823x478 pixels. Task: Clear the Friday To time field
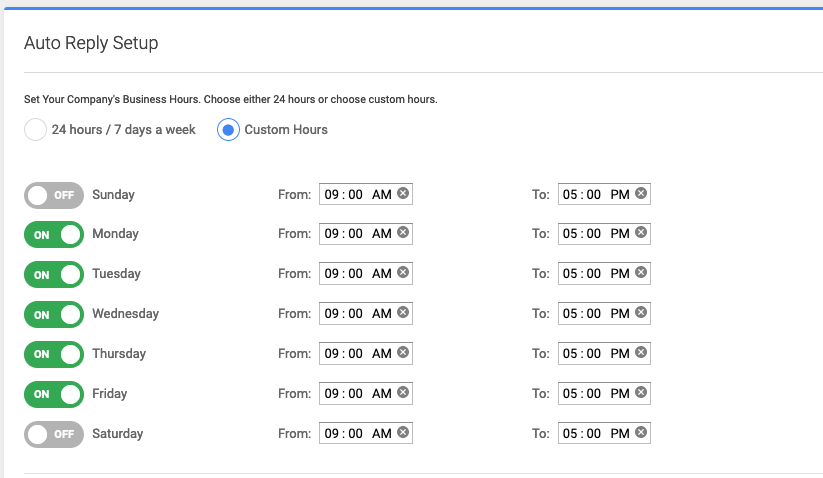[x=641, y=392]
